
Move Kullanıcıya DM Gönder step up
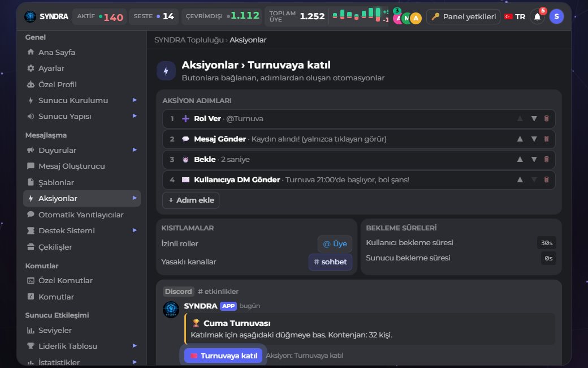(x=520, y=179)
